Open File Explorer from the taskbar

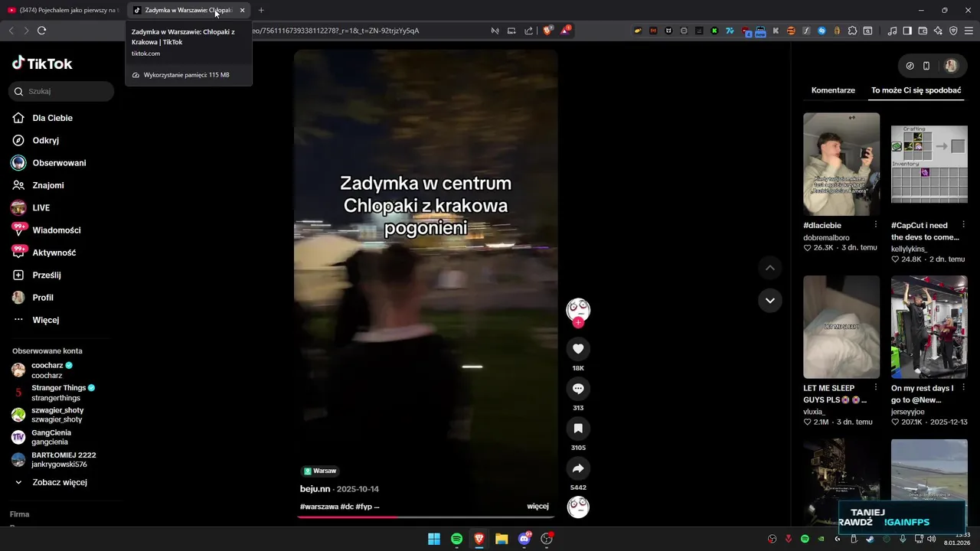(501, 539)
